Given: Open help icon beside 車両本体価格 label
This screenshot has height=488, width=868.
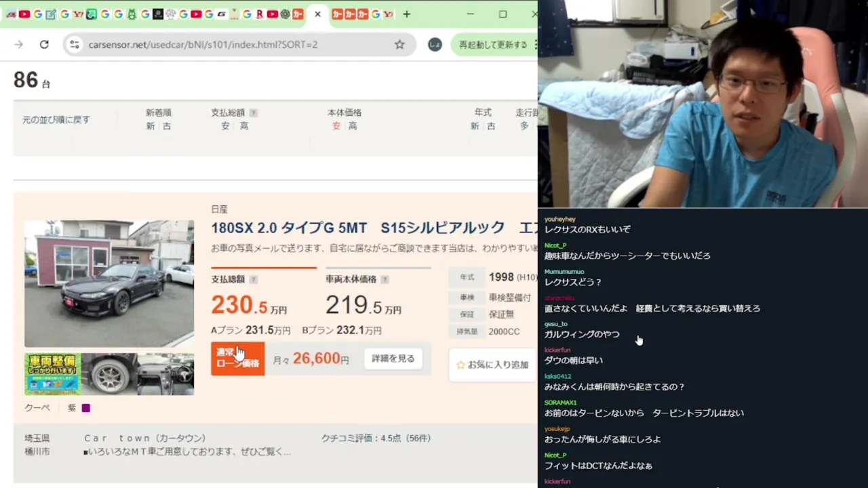Looking at the screenshot, I should click(384, 279).
